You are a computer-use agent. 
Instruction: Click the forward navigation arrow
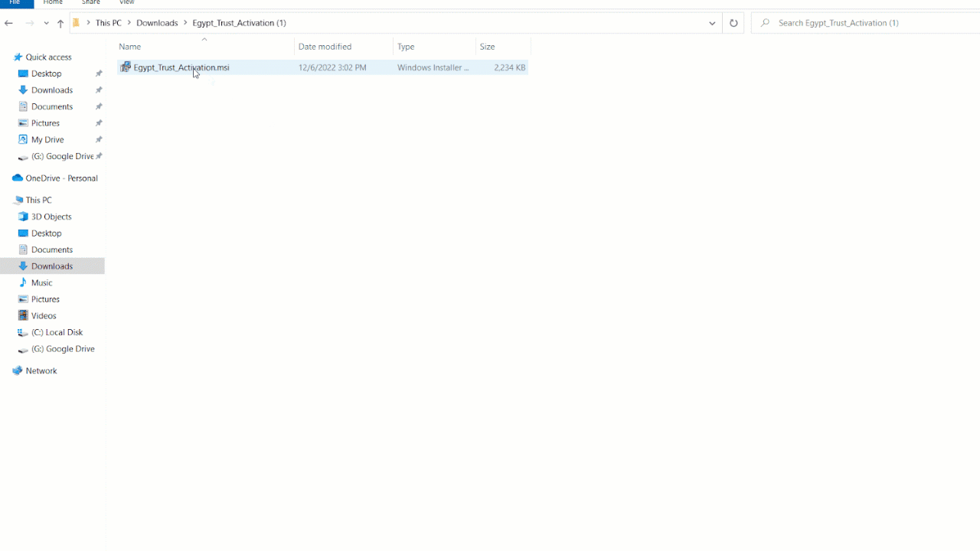[x=30, y=23]
